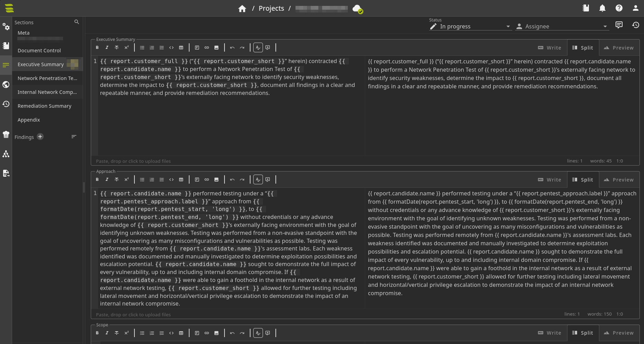Open Assignee dropdown
644x344 pixels.
[x=562, y=26]
